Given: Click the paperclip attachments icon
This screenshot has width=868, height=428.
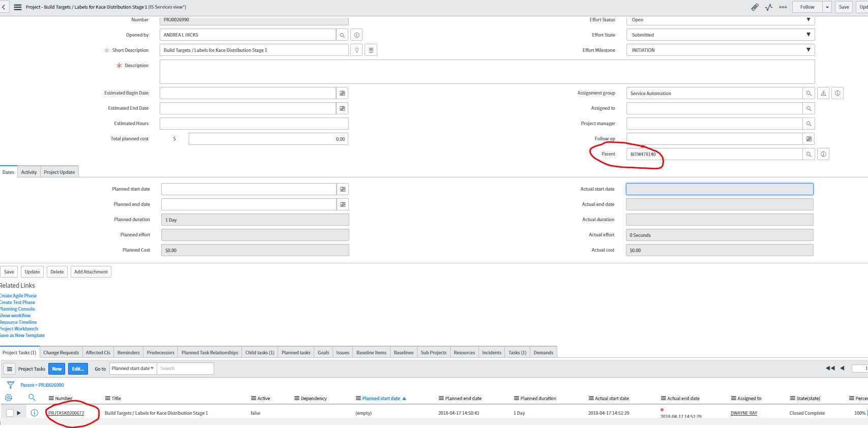Looking at the screenshot, I should pyautogui.click(x=755, y=7).
